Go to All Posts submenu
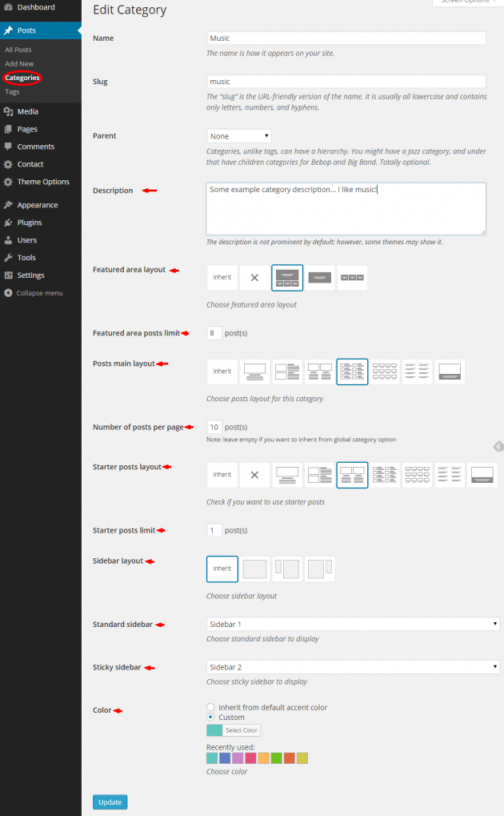Screen dimensions: 504x816 (18, 50)
